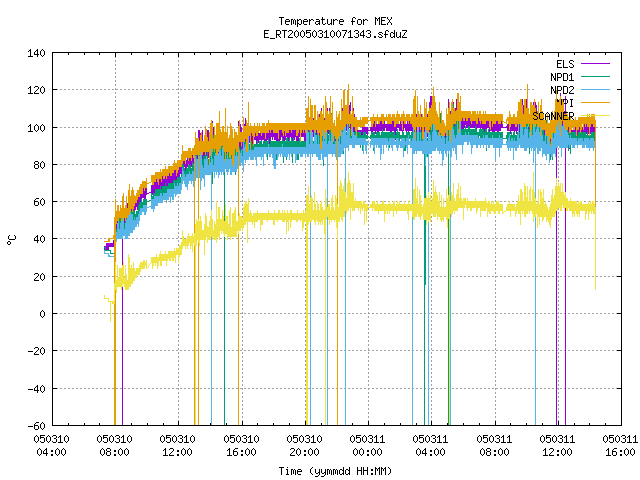Click the file name E_RT20050310071343.sfduZ
The height and width of the screenshot is (480, 640).
click(335, 34)
